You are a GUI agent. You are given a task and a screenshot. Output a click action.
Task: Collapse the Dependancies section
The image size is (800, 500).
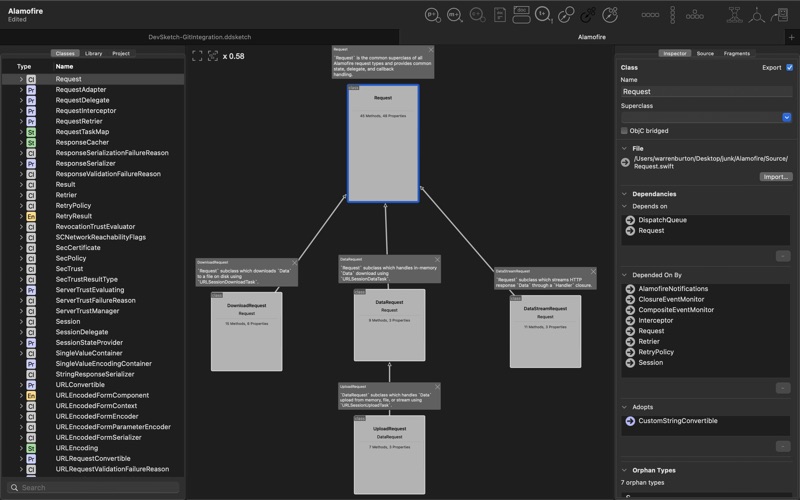pos(624,194)
